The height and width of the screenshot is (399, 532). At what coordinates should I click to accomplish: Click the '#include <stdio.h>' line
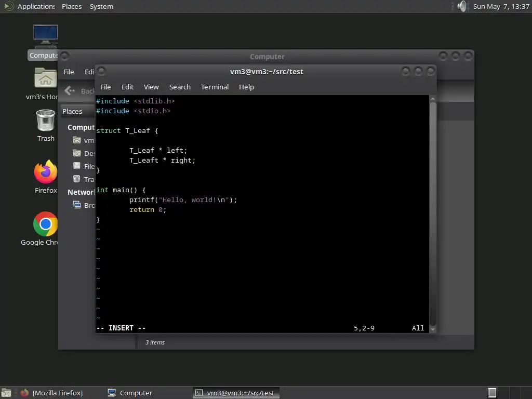tap(134, 111)
